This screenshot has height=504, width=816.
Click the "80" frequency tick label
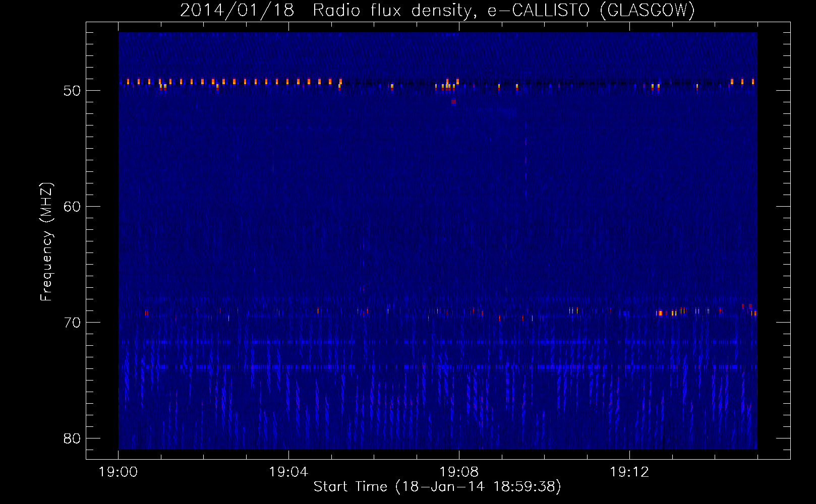click(72, 438)
